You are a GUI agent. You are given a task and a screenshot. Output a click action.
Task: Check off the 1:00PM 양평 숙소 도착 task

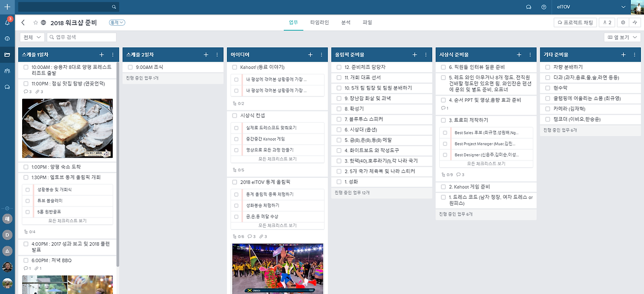(x=26, y=167)
